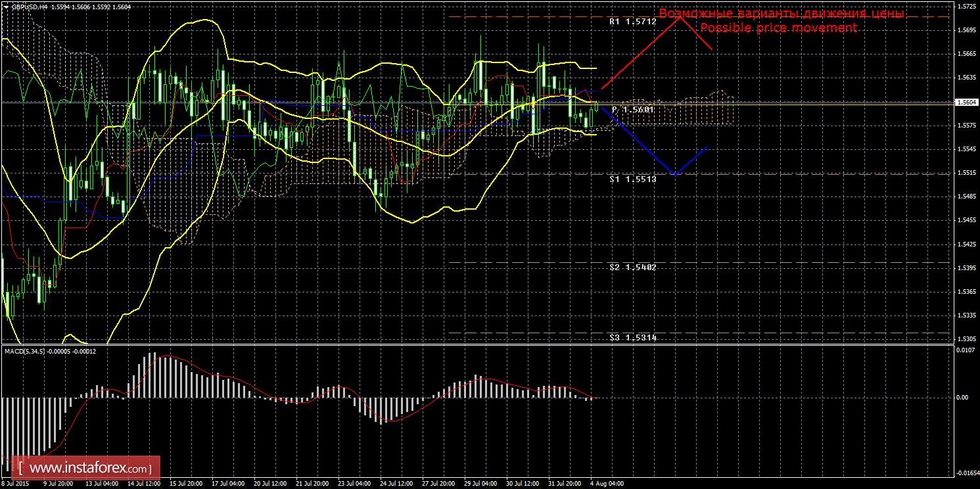Viewport: 980px width, 489px height.
Task: Click the S3 1.5314 support label
Action: (x=632, y=337)
